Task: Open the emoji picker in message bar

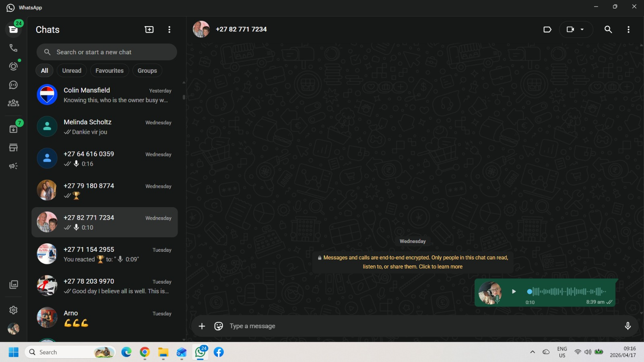Action: pos(219,326)
